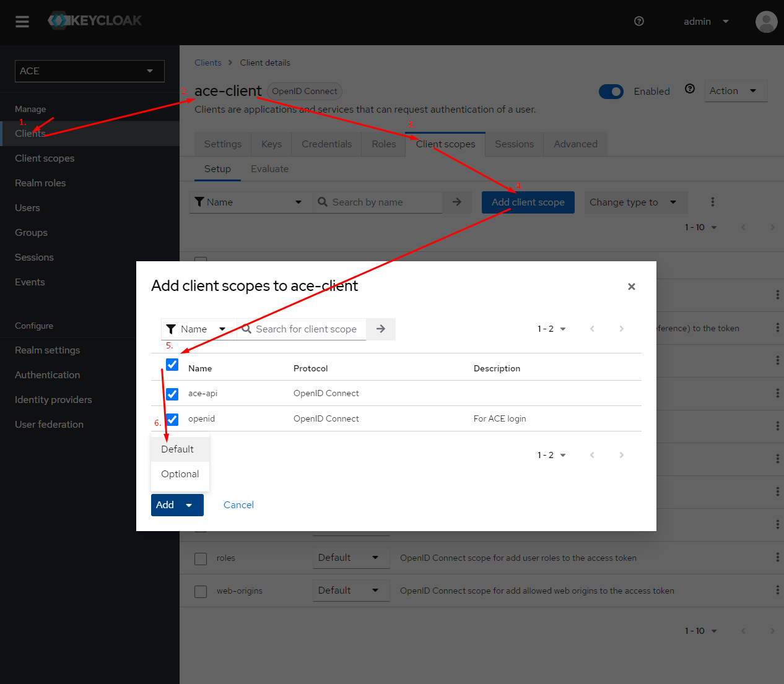
Task: Close the Add client scopes dialog
Action: tap(631, 286)
